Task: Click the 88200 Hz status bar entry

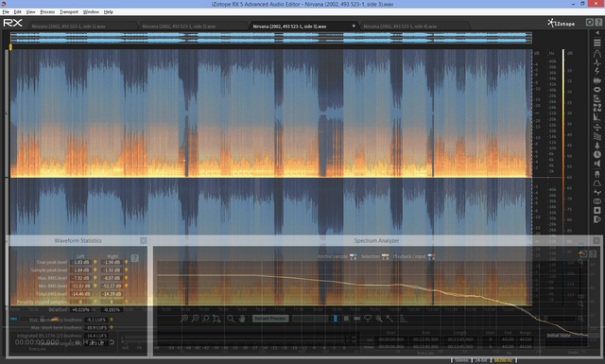Action: tap(504, 360)
